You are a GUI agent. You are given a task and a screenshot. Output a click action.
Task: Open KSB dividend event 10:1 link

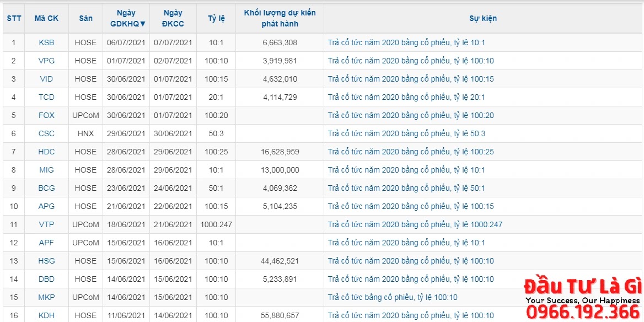point(406,42)
